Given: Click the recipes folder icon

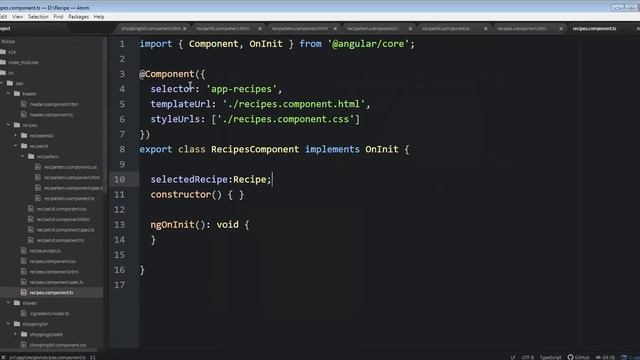Looking at the screenshot, I should click(x=17, y=125).
